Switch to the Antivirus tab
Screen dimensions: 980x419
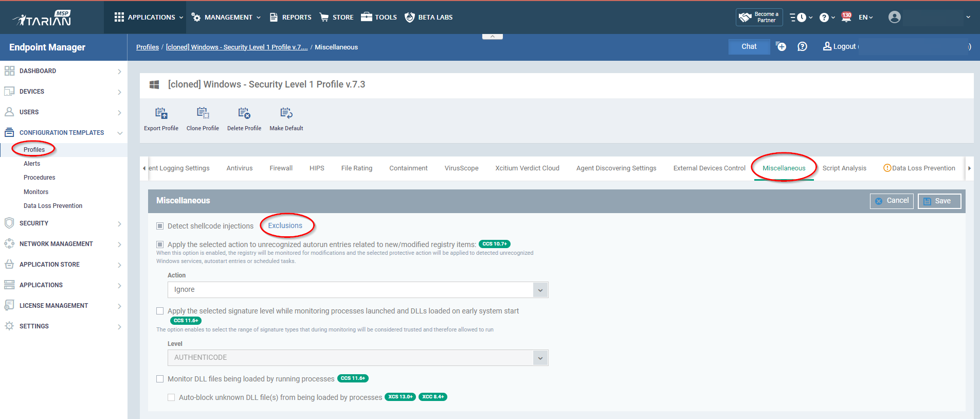click(x=240, y=168)
